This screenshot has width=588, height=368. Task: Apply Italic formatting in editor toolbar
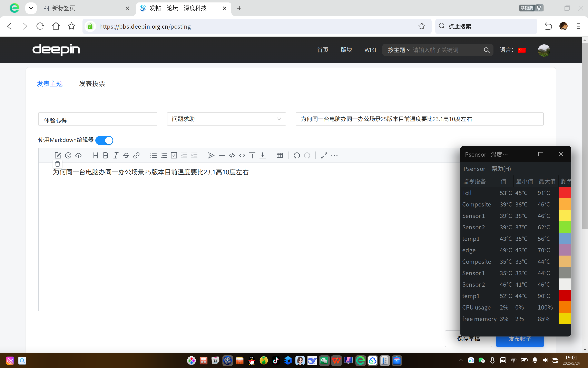coord(116,155)
